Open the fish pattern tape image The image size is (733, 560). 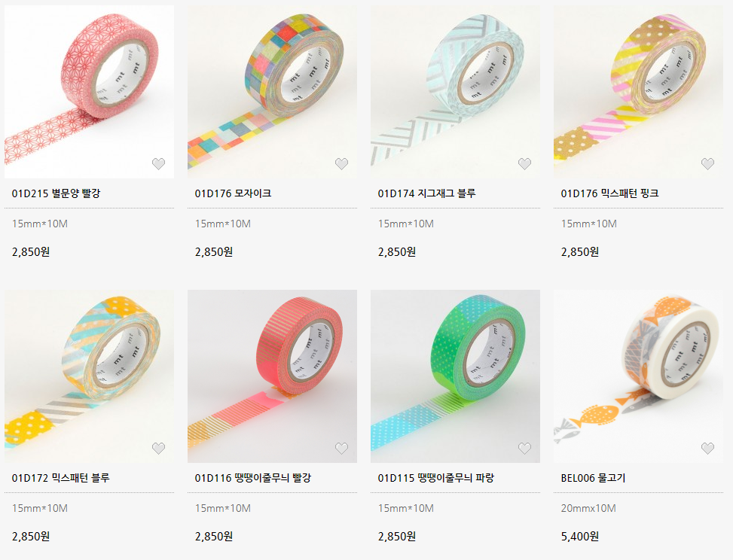coord(638,376)
